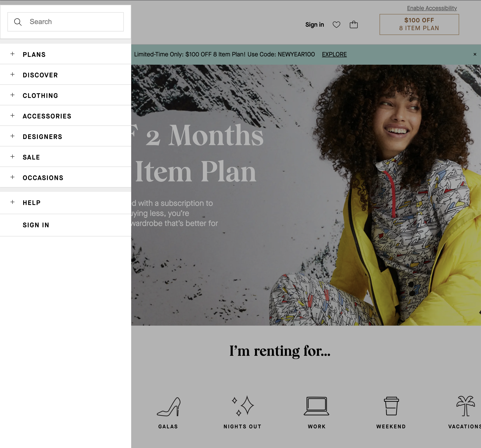Open the $100 OFF 8 Item Plan button
Image resolution: width=481 pixels, height=448 pixels.
(x=419, y=24)
